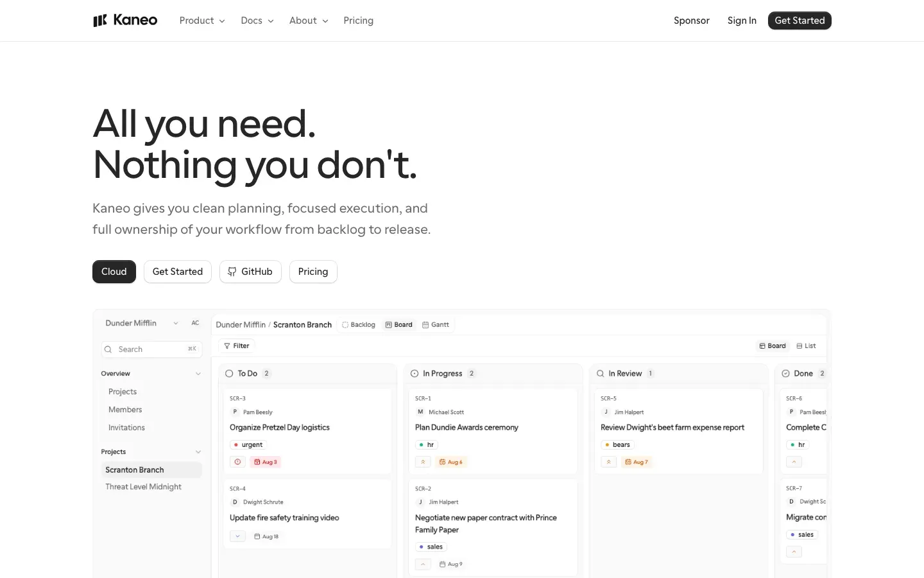Click the Aug 6 due date badge
The image size is (924, 578).
451,462
